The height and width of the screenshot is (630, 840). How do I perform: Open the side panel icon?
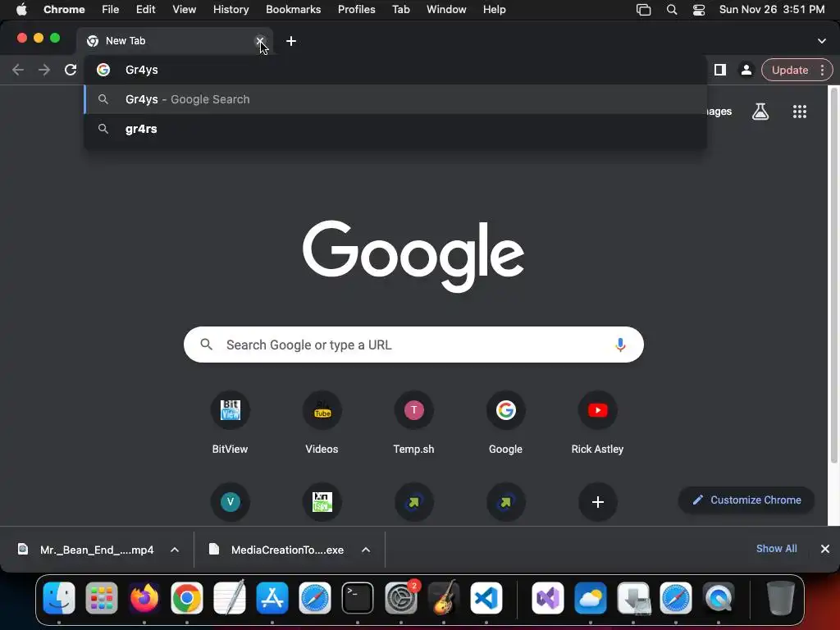coord(720,70)
